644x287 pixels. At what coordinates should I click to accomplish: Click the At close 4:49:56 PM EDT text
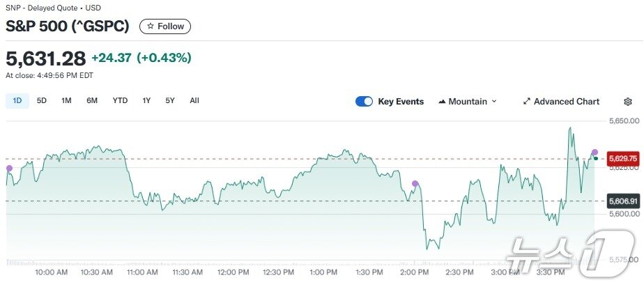coord(49,75)
